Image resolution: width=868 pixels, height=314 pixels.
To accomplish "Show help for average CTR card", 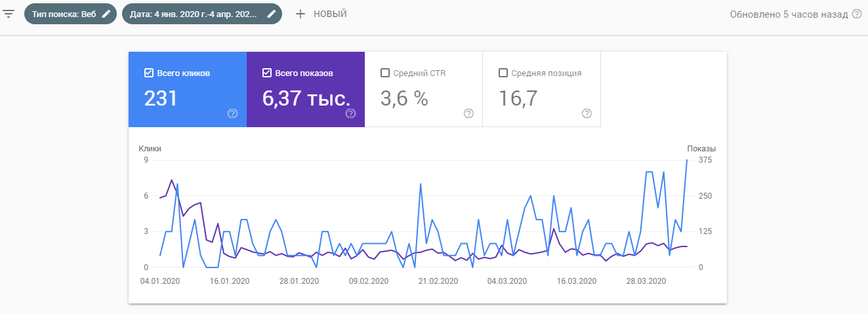I will click(x=468, y=113).
